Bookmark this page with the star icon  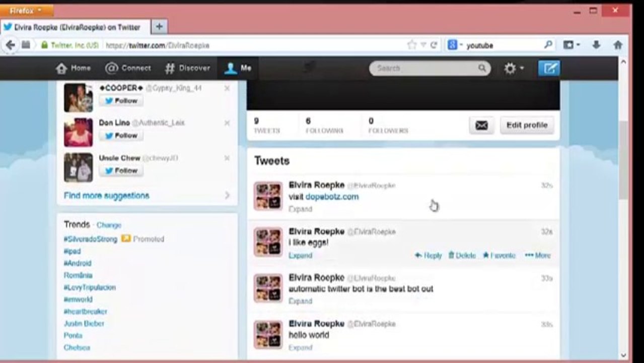(412, 45)
